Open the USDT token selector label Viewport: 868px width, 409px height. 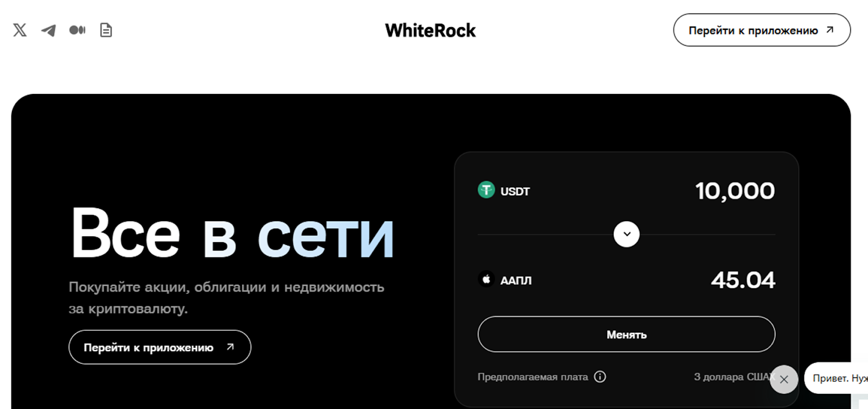[x=515, y=191]
